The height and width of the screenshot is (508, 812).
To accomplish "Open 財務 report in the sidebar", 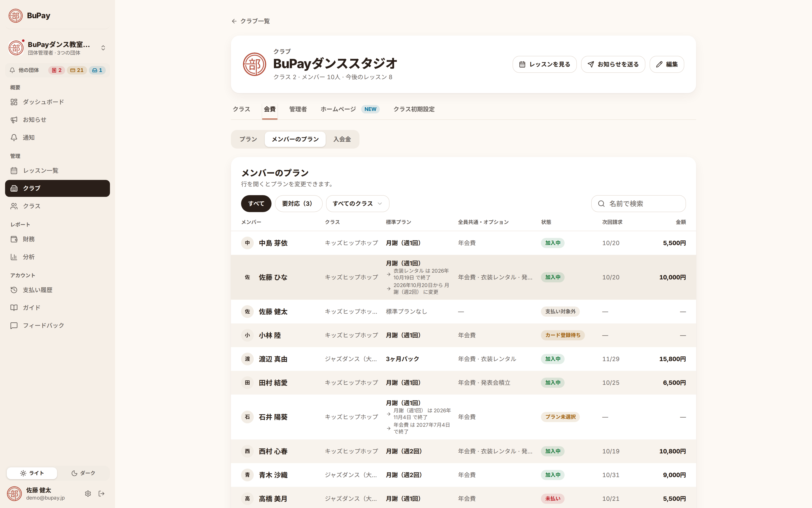I will (57, 239).
